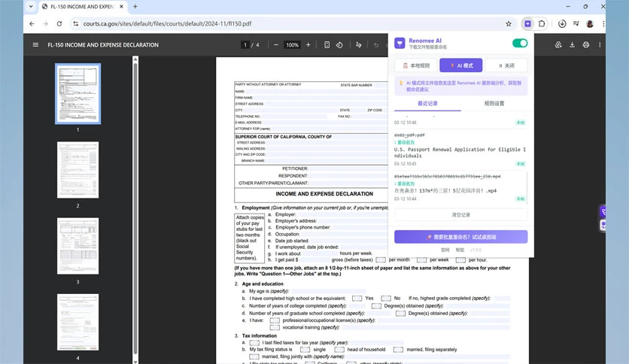Open the browser extensions puzzle icon

point(542,23)
